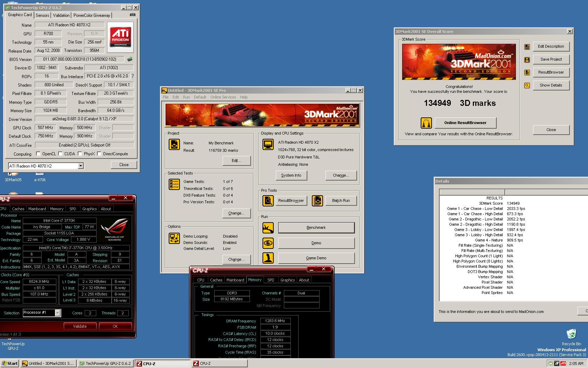Click the Demo eye icon
The width and height of the screenshot is (588, 368).
click(x=268, y=243)
